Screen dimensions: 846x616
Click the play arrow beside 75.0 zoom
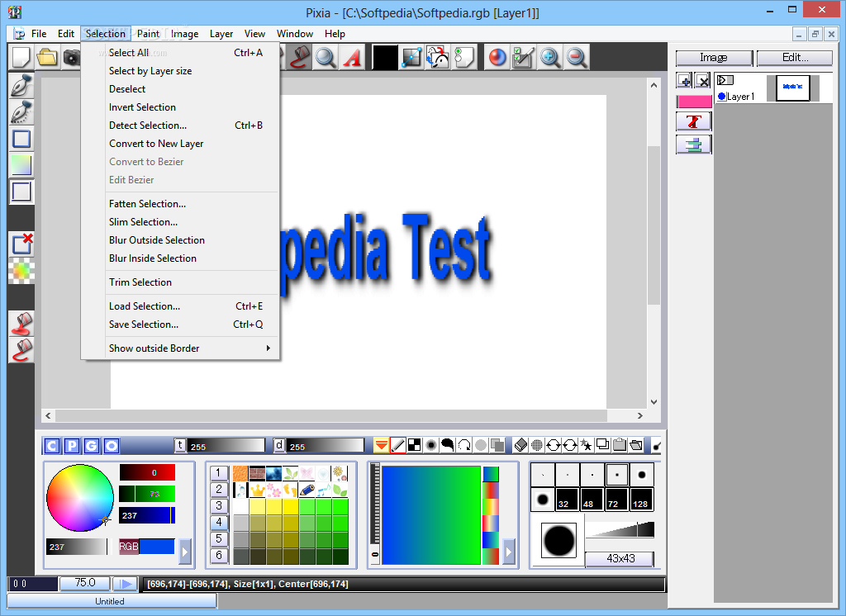click(x=126, y=584)
